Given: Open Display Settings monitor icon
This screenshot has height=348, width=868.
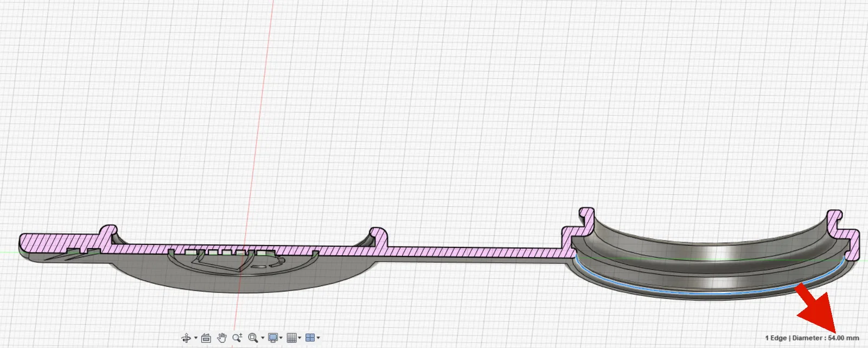Looking at the screenshot, I should (x=273, y=338).
